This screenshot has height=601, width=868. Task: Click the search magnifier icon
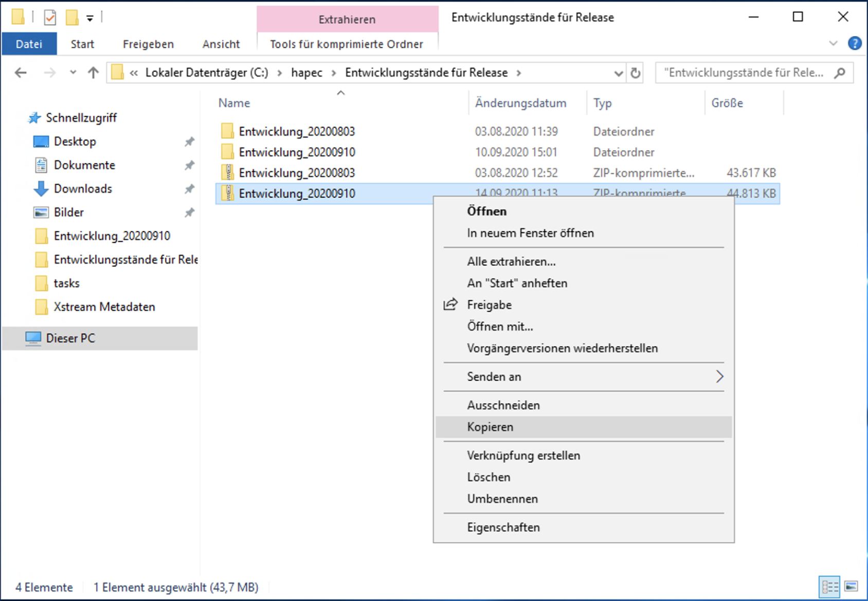pos(840,73)
